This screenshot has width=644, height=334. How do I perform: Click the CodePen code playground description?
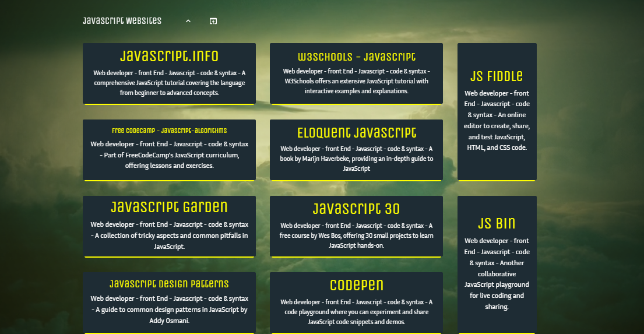coord(357,312)
